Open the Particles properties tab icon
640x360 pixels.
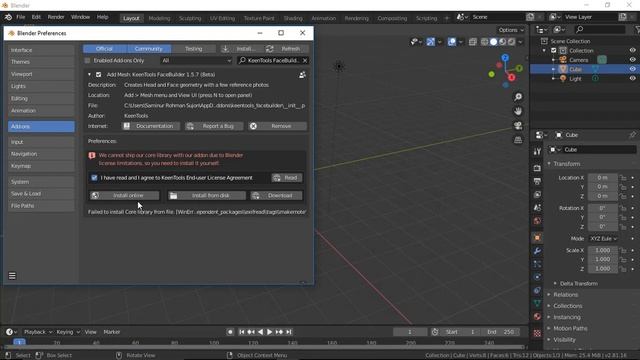(537, 264)
